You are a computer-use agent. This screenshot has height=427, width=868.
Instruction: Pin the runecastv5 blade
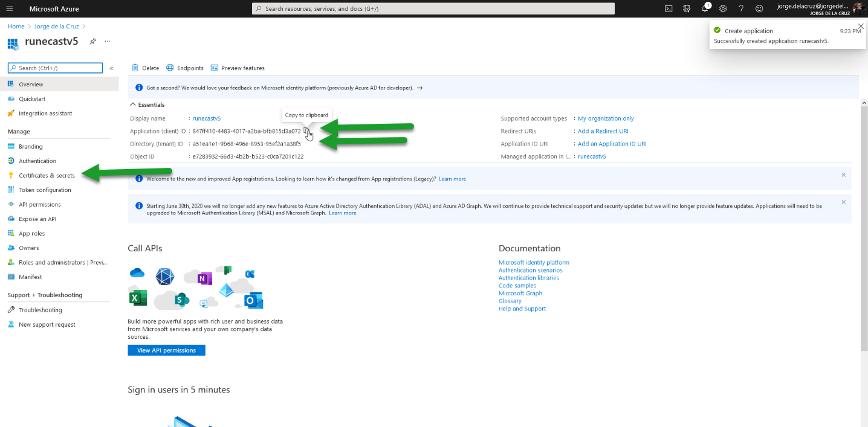click(92, 41)
